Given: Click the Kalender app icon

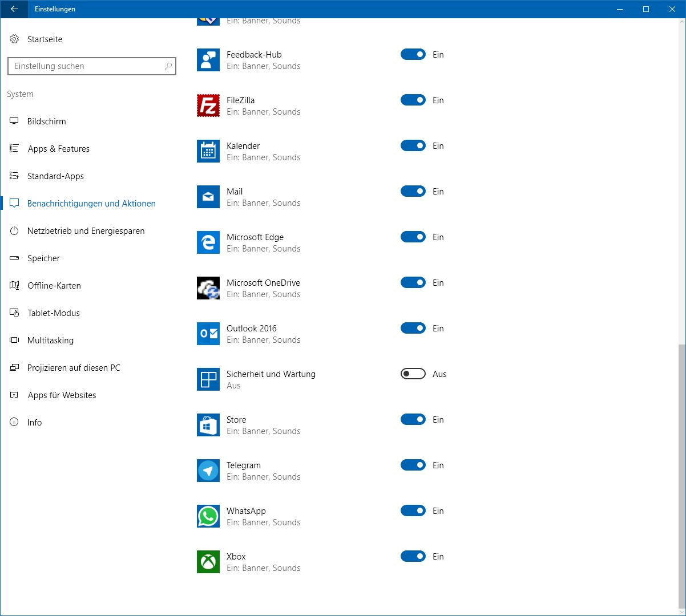Looking at the screenshot, I should click(208, 151).
